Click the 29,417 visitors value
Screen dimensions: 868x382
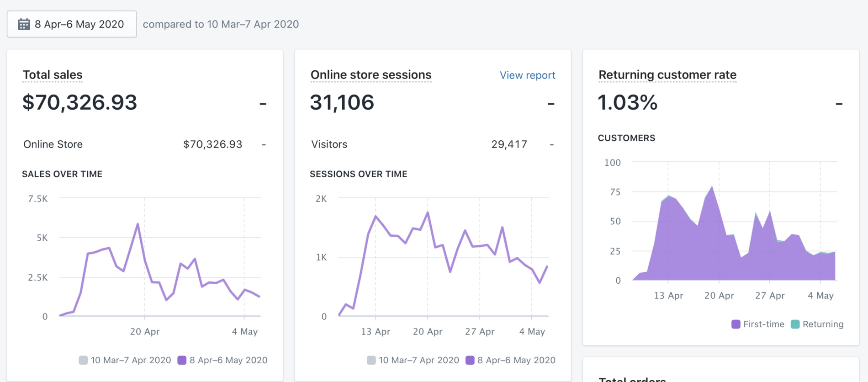509,144
